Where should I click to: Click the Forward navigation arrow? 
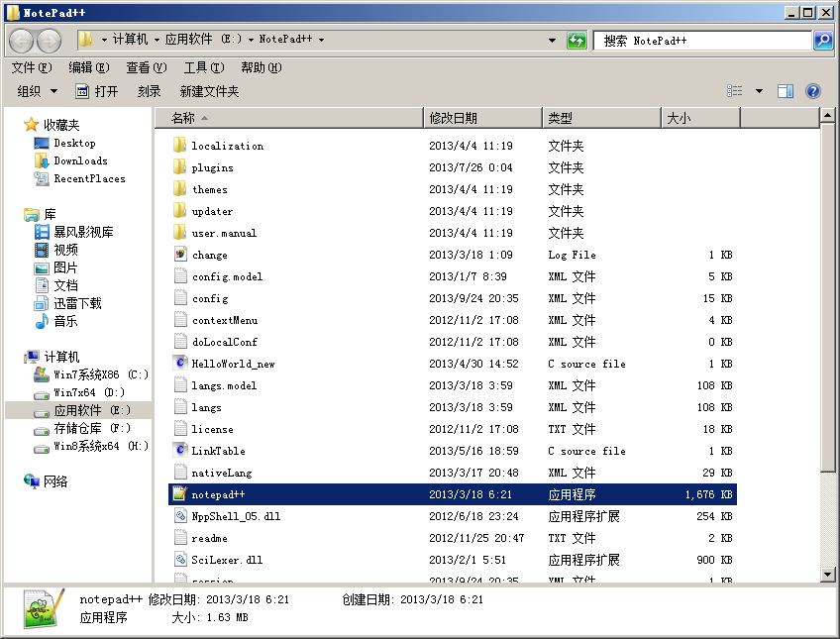pos(49,41)
